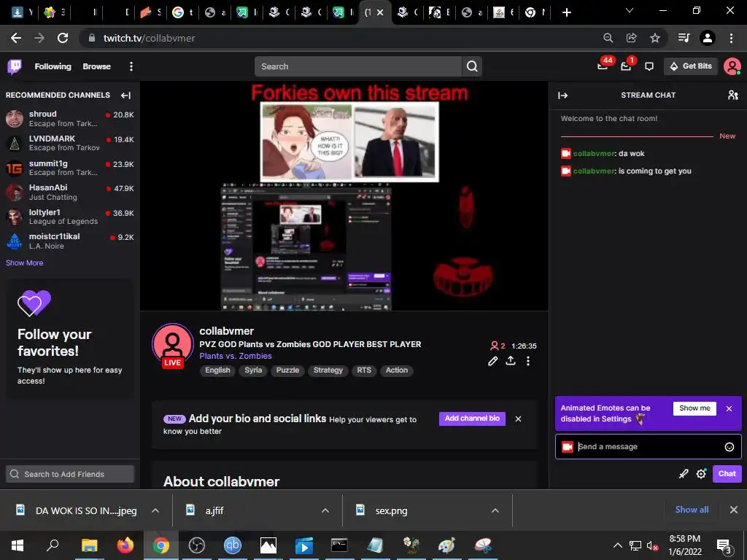Open the summit1g recommended channel
The image size is (747, 560).
tap(69, 168)
